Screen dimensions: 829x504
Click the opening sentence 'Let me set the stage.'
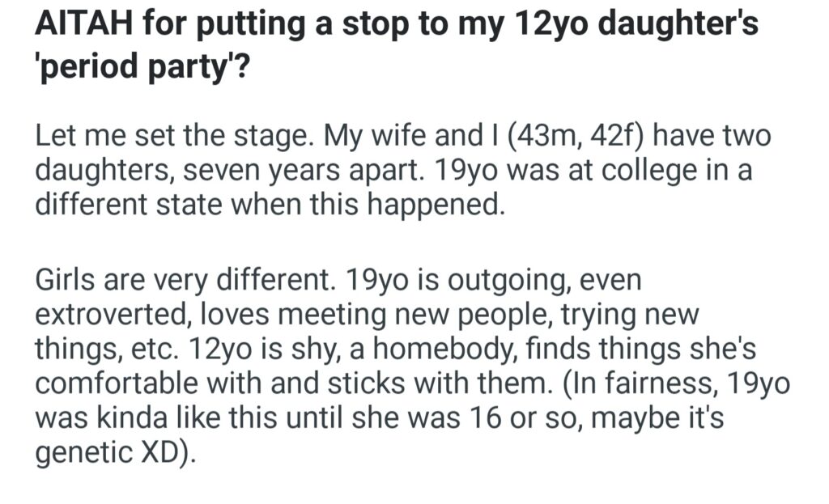[175, 138]
